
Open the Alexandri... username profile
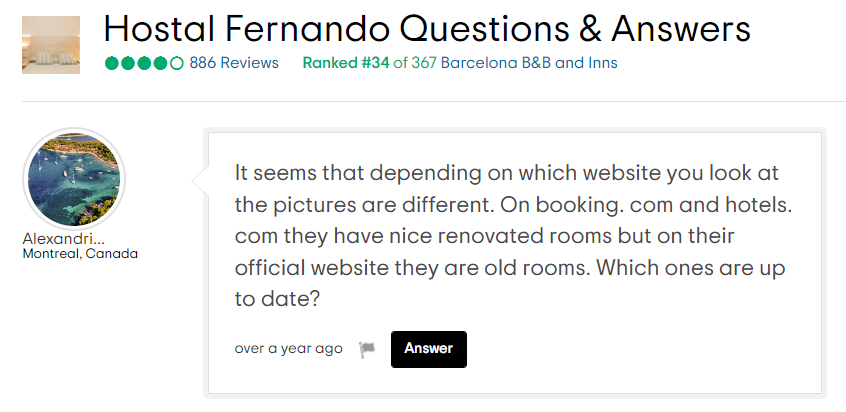point(63,239)
